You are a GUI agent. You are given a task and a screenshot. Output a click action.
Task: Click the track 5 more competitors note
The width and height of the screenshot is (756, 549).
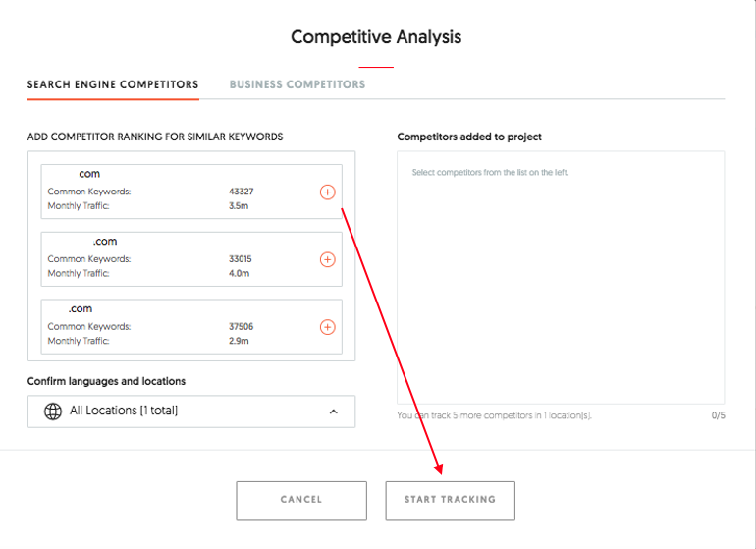(494, 415)
